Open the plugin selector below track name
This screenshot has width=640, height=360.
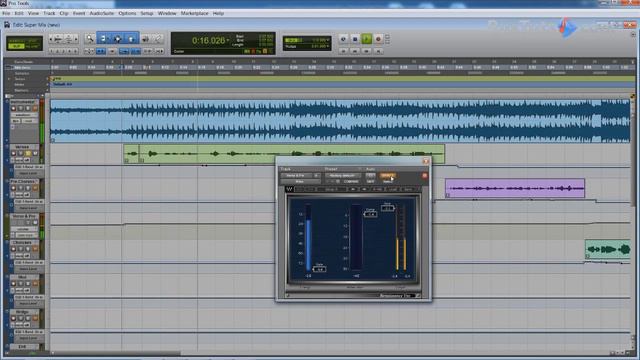point(300,182)
